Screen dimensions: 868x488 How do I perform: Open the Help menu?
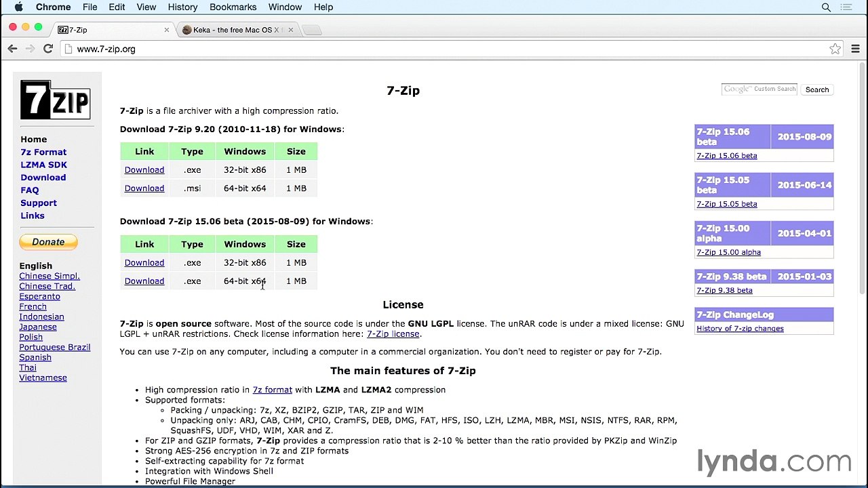(323, 7)
